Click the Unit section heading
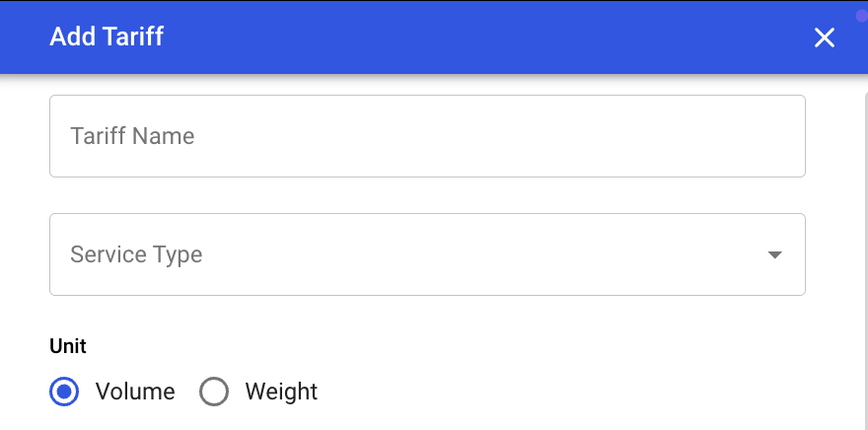 68,346
